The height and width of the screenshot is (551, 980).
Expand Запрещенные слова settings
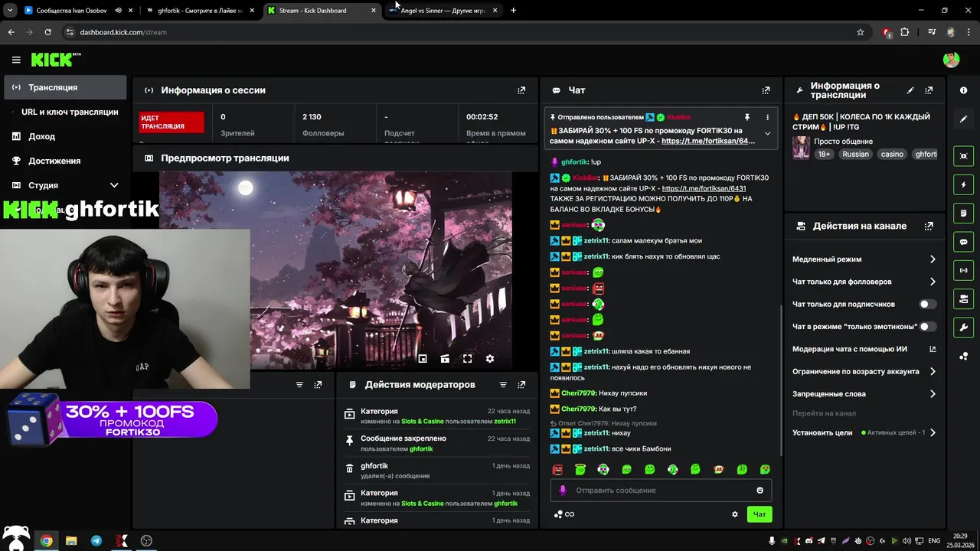click(933, 394)
